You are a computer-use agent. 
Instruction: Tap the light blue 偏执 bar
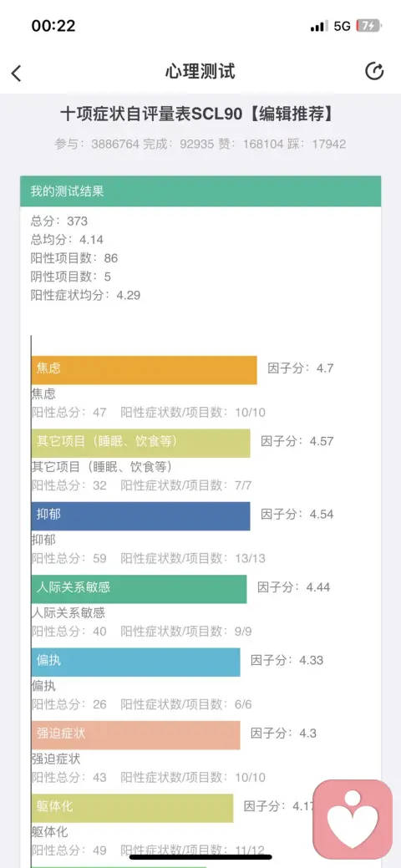(135, 662)
